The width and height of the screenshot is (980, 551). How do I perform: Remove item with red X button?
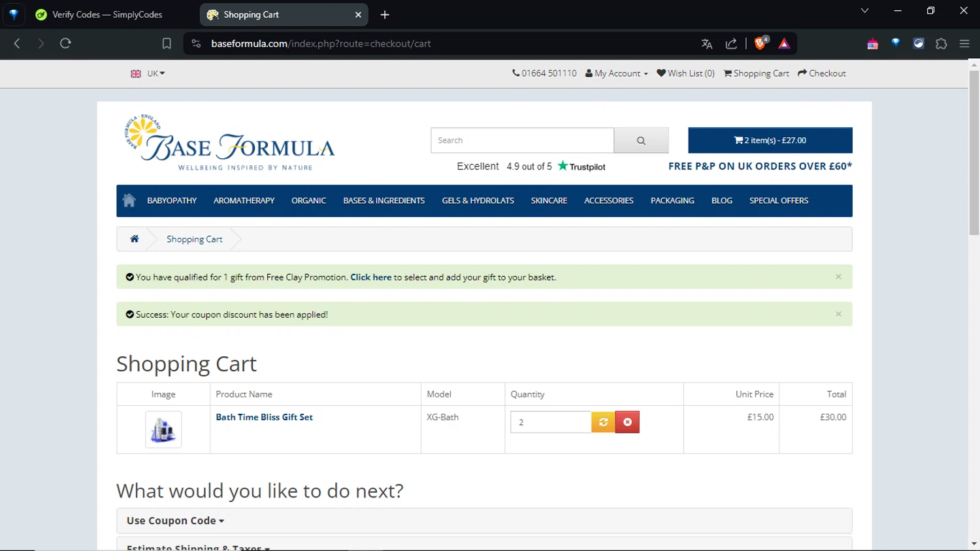(627, 422)
